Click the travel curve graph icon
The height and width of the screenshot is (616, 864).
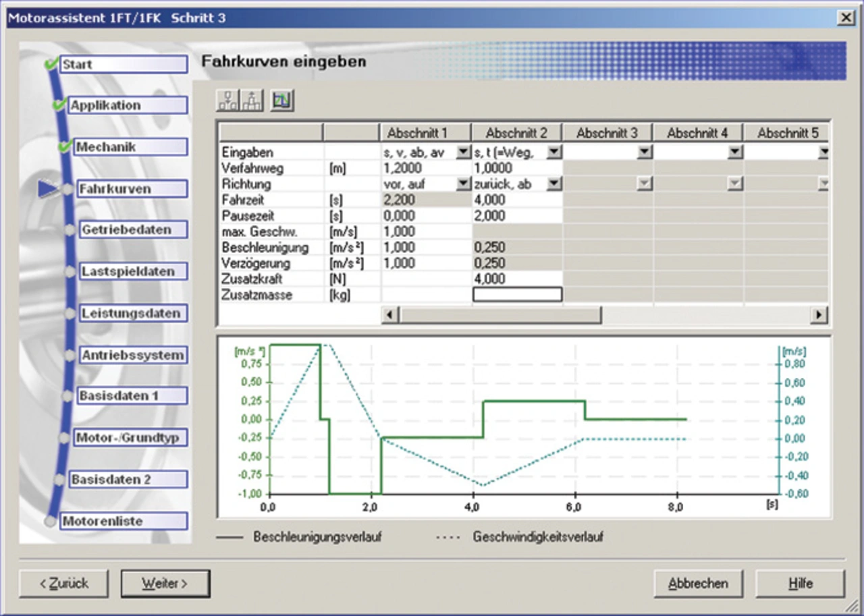pyautogui.click(x=282, y=101)
